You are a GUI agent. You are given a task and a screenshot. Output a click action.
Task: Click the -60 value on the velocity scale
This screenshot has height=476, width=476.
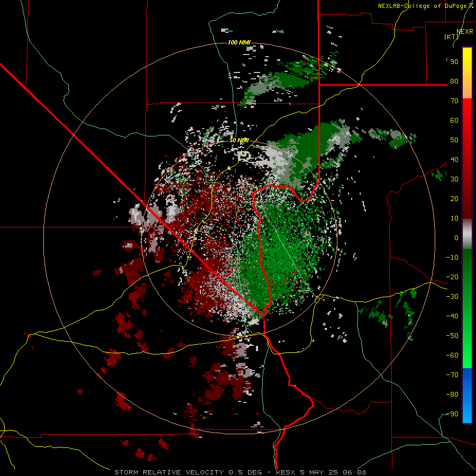coord(452,355)
